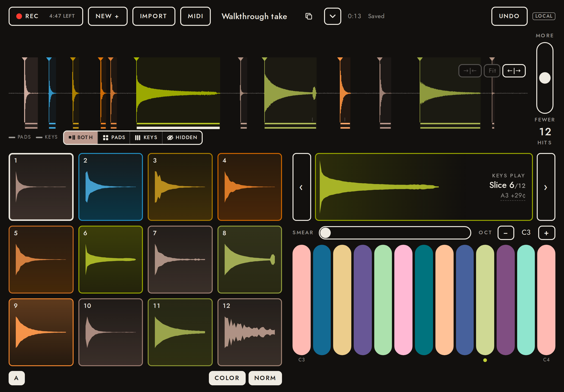Viewport: 564px width, 392px height.
Task: Go to next slice with right chevron
Action: tap(546, 187)
